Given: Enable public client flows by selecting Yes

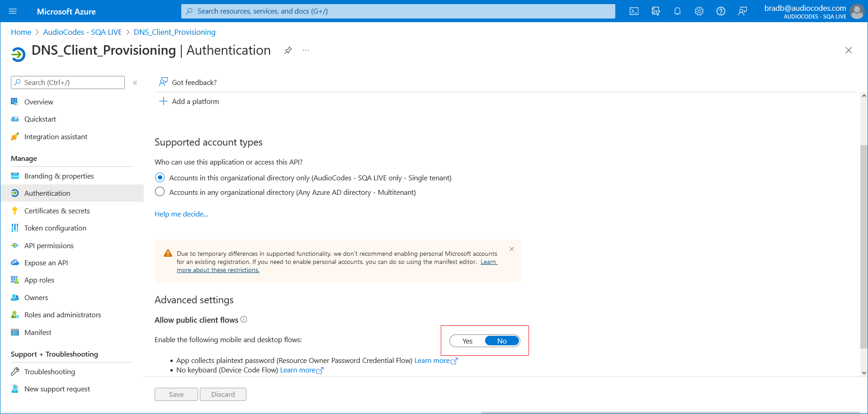Looking at the screenshot, I should click(x=467, y=341).
